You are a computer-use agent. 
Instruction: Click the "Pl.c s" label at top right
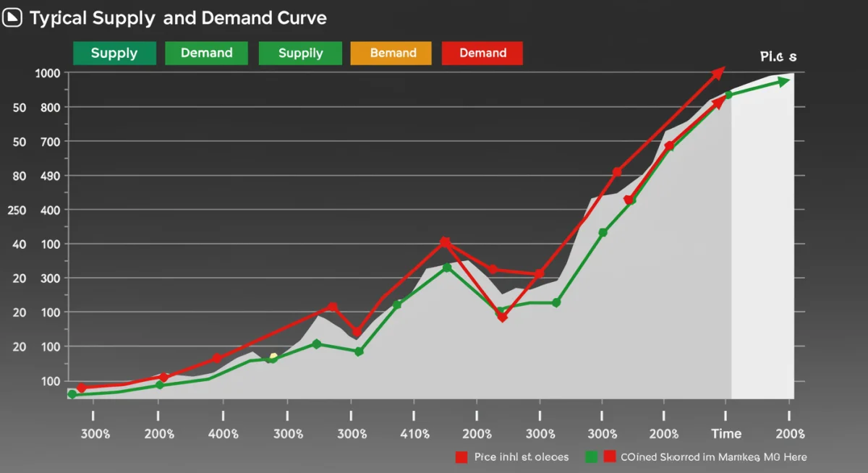pos(778,56)
